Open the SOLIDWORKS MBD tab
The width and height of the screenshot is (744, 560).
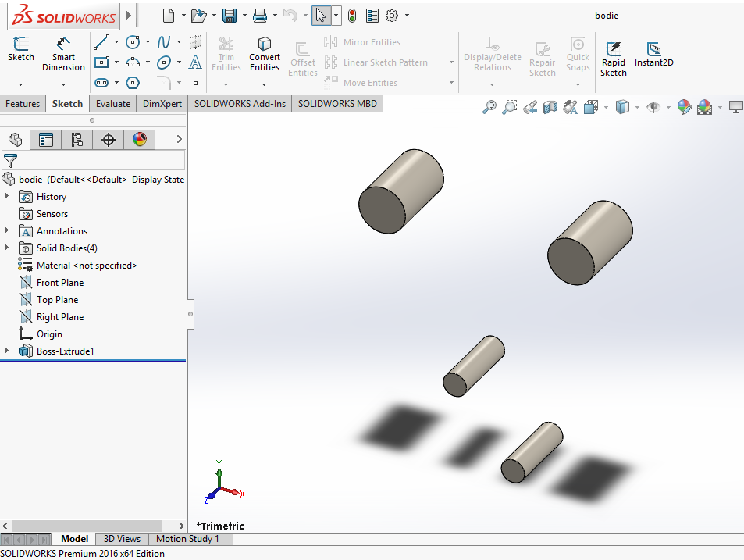[337, 103]
